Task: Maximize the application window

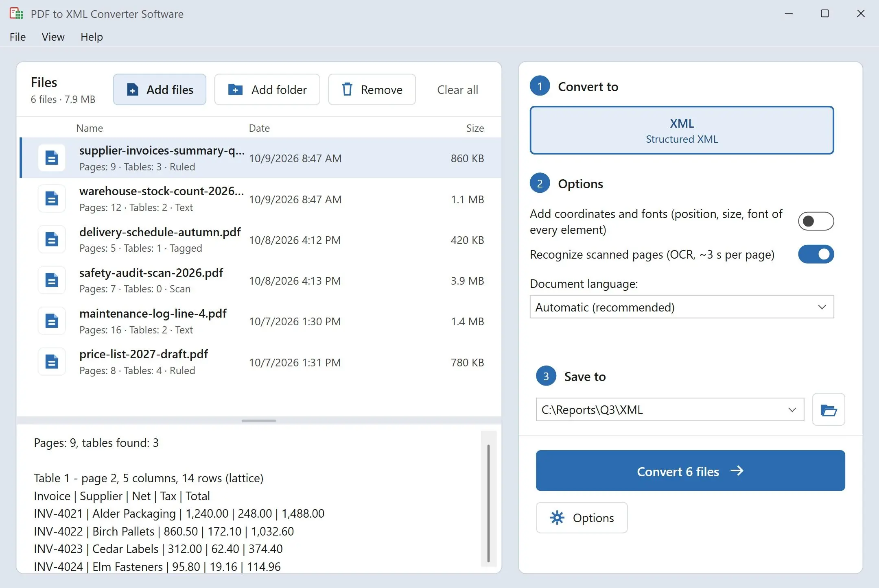Action: point(824,13)
